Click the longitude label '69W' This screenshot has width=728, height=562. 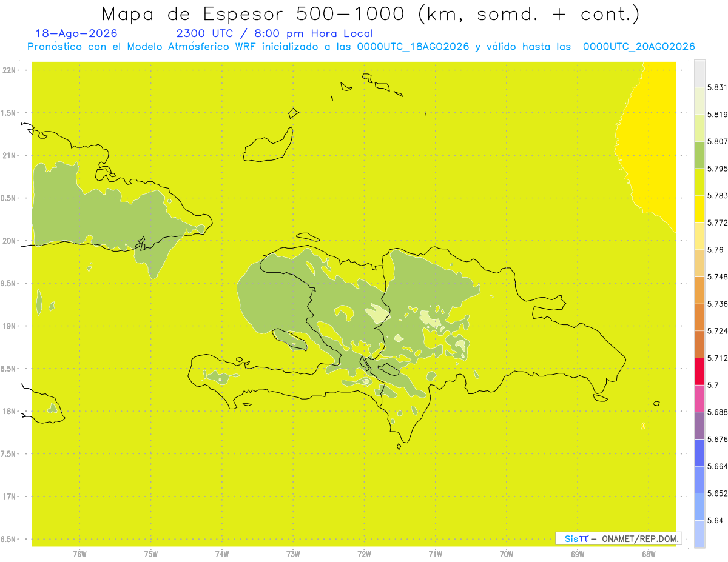[578, 554]
